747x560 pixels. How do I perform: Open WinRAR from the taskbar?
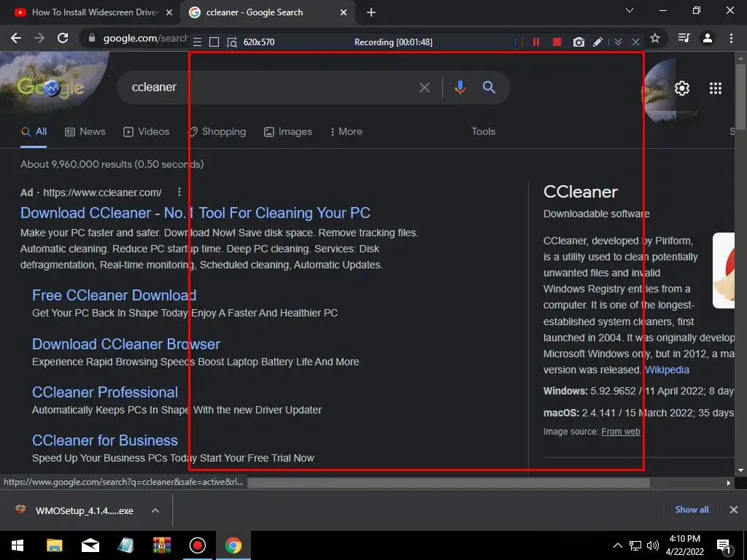162,545
